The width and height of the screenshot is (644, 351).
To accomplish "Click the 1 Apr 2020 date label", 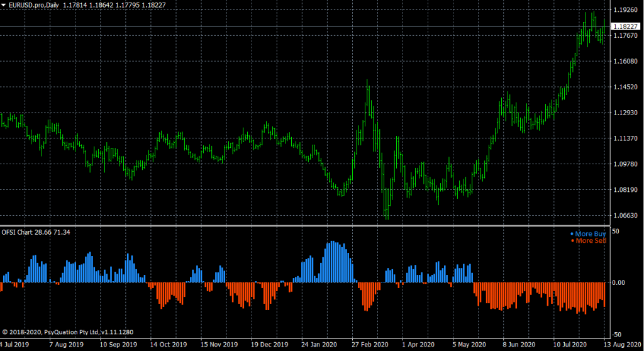I will click(418, 345).
